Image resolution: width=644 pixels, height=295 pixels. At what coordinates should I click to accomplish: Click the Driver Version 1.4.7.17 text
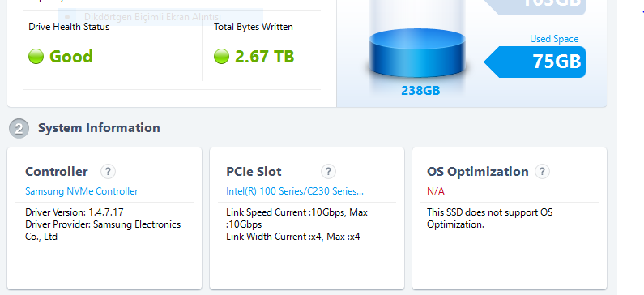coord(75,212)
